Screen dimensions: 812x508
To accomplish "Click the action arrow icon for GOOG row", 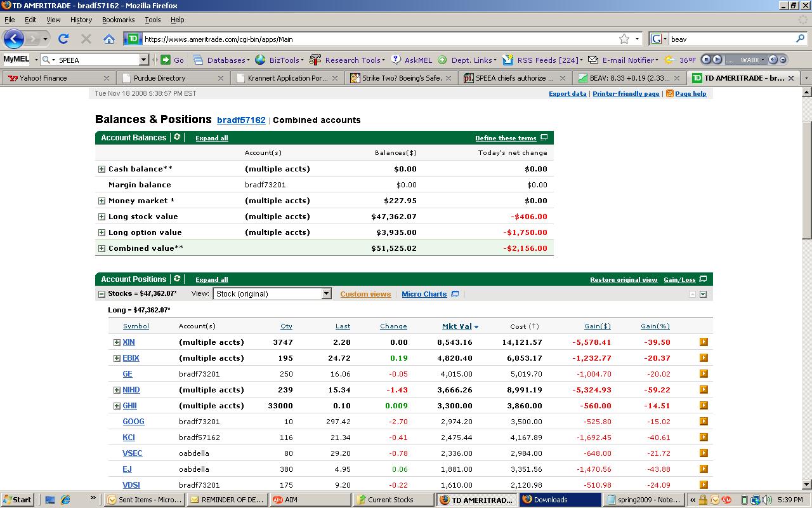I will 704,421.
